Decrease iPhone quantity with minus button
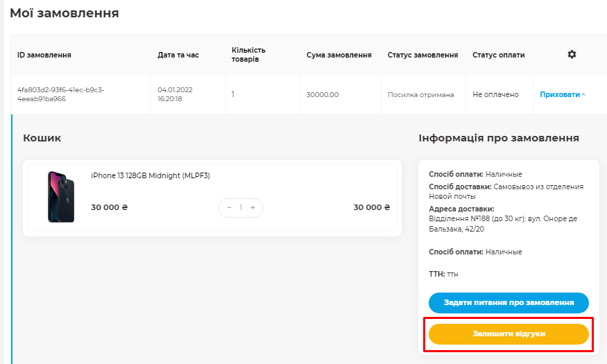 229,208
